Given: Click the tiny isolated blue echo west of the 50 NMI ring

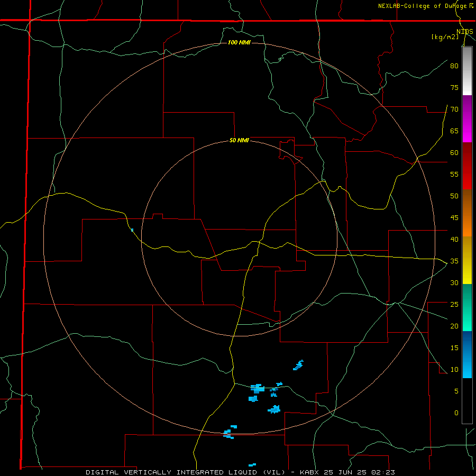Looking at the screenshot, I should [x=132, y=230].
